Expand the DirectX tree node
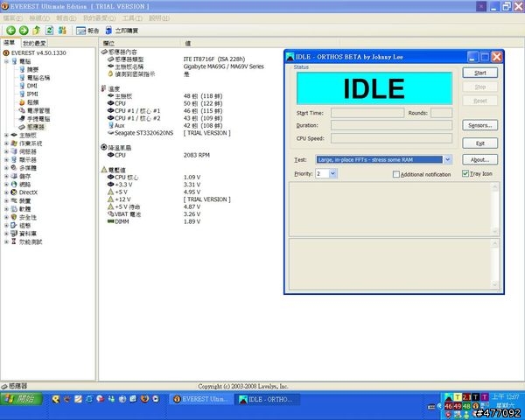Viewport: 525px width, 420px height. 6,192
